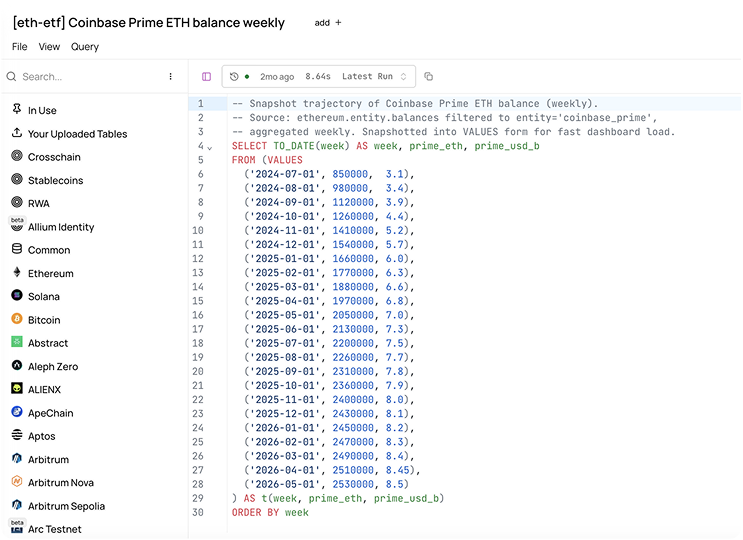Click the TO_DATE function name
Screen dimensions: 743x540
[294, 145]
